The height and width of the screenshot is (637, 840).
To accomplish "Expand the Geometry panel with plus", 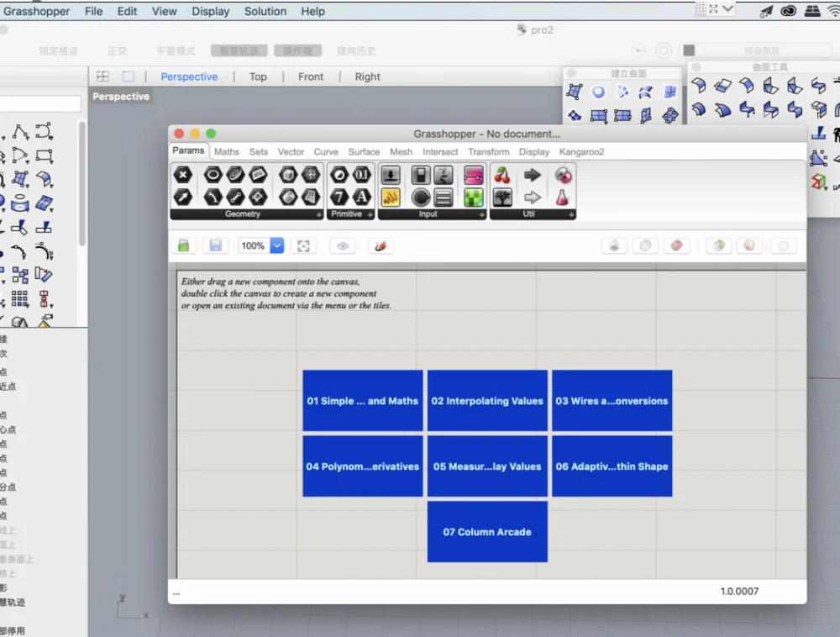I will tap(318, 215).
